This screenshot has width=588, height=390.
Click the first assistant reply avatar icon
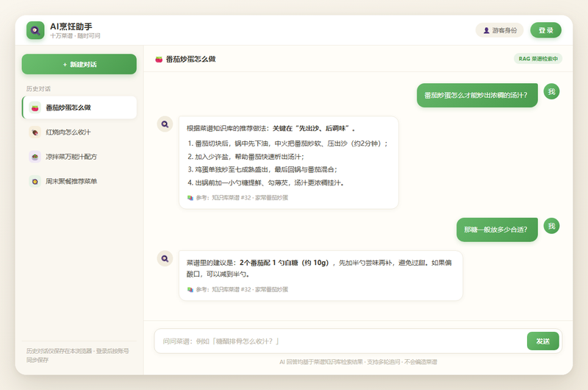[x=165, y=124]
